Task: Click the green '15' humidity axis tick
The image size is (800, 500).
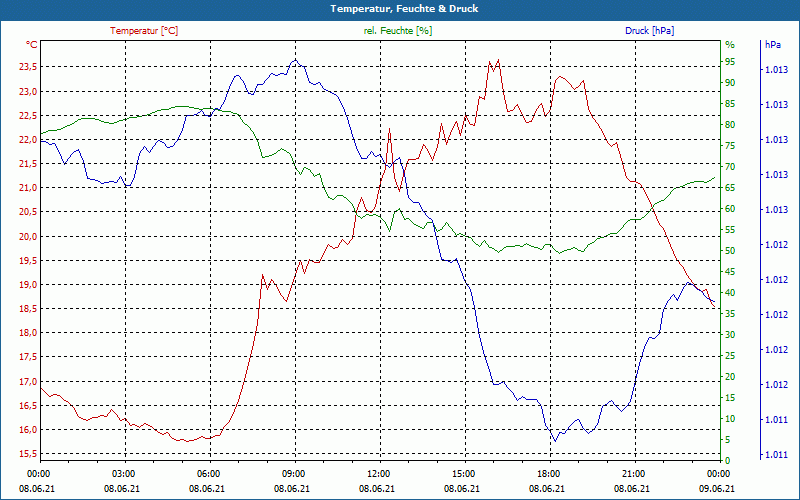Action: pyautogui.click(x=730, y=398)
